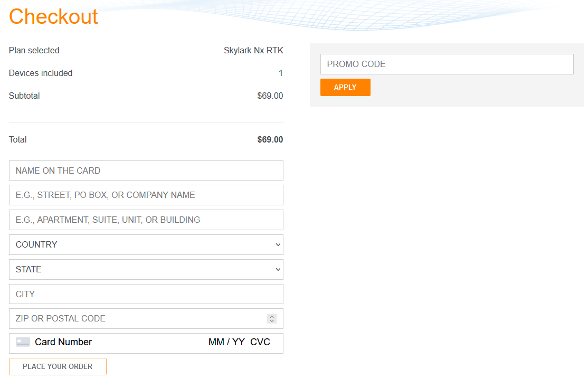Click the Plan selected label
Screen dimensions: 588x379
[34, 50]
